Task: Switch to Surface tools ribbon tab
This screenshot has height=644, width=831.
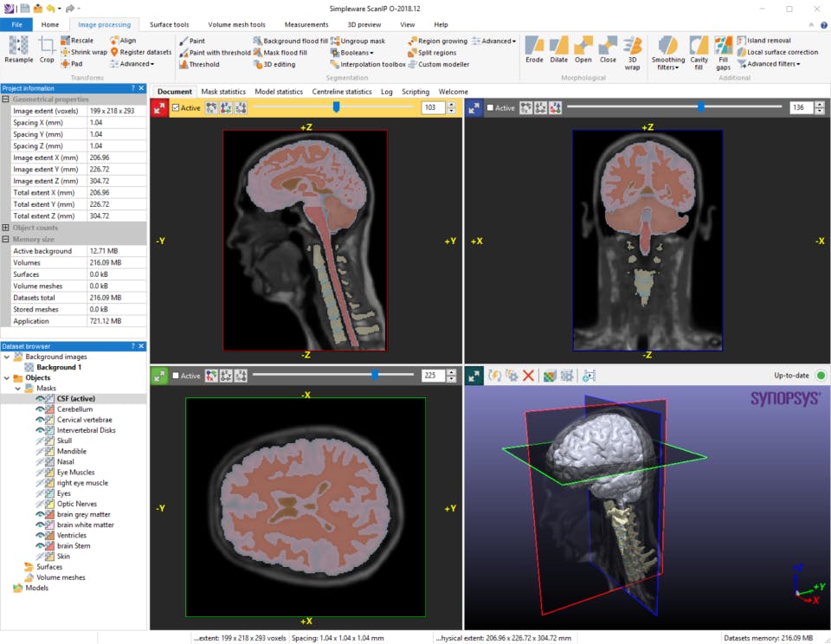Action: tap(169, 25)
